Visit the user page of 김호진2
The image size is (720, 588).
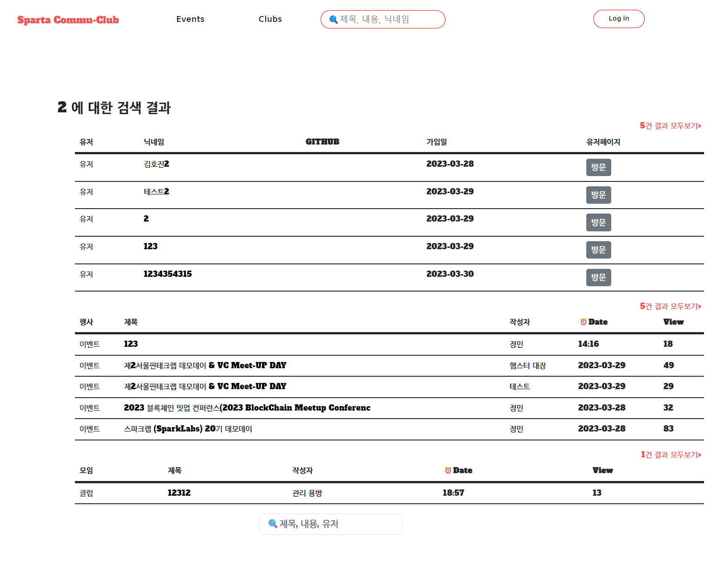coord(598,168)
